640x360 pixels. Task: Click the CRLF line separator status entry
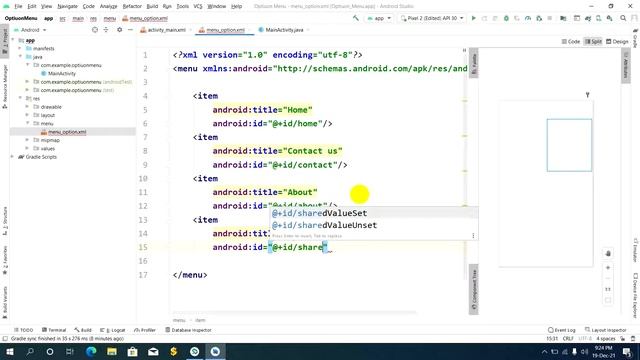coord(568,339)
